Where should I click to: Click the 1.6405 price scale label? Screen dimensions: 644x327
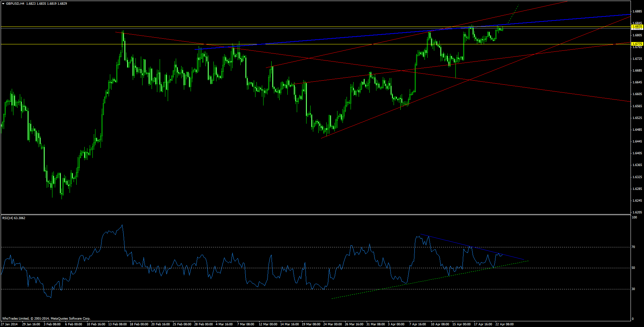637,153
